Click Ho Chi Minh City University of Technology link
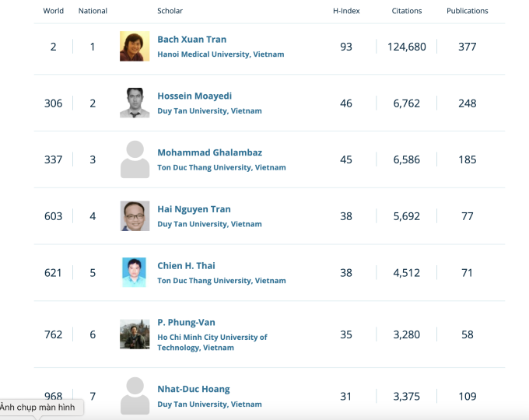The width and height of the screenshot is (529, 420). (x=212, y=338)
